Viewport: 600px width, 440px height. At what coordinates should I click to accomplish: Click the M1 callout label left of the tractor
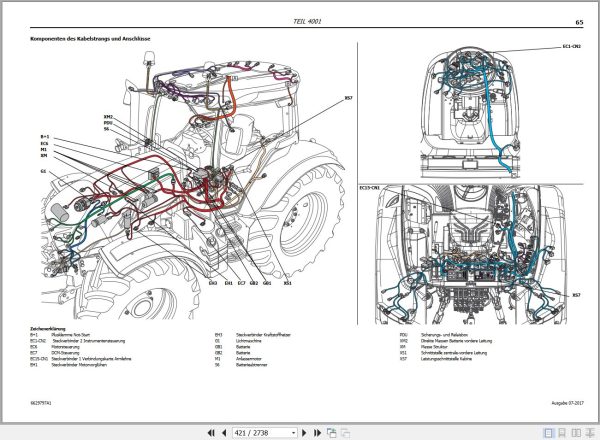click(x=44, y=150)
